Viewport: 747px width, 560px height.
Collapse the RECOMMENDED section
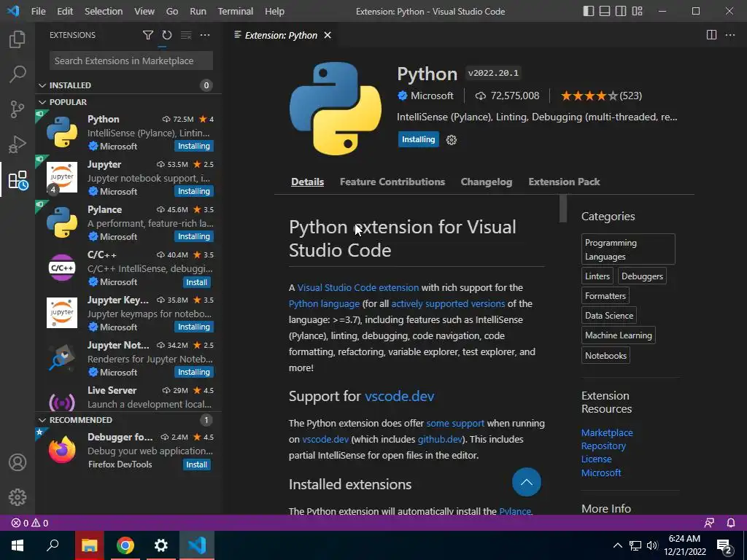pyautogui.click(x=128, y=420)
